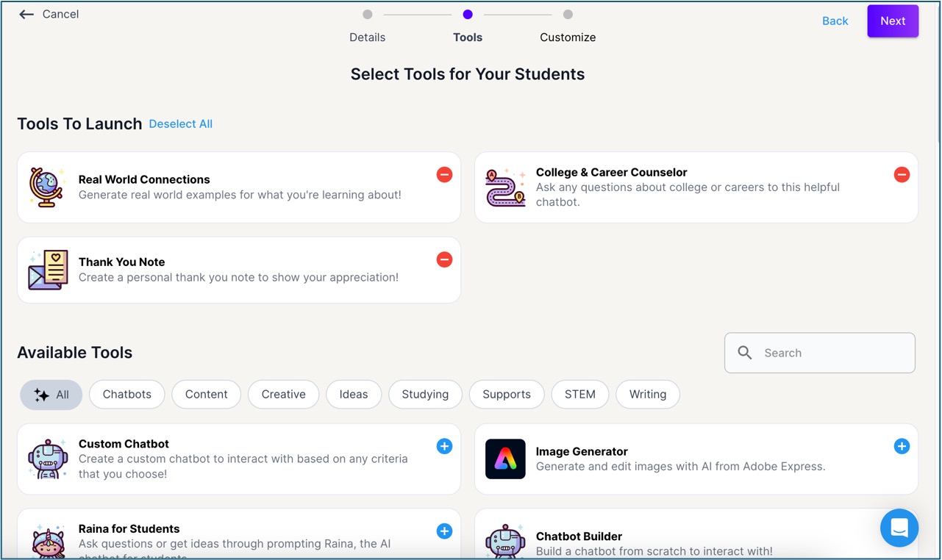Add Raina for Students tool
Viewport: 942px width, 560px height.
coord(444,531)
